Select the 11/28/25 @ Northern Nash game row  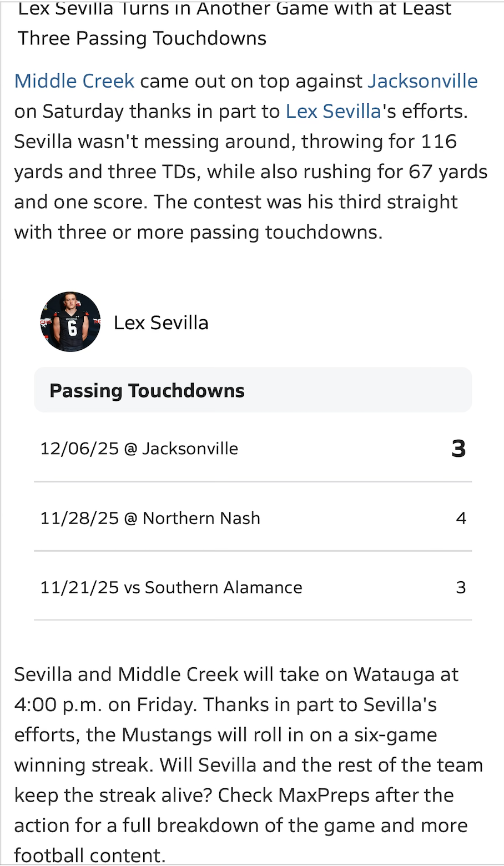pyautogui.click(x=150, y=518)
